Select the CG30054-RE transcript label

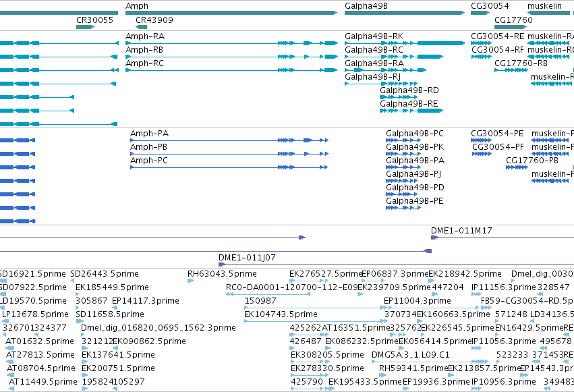[x=498, y=36]
